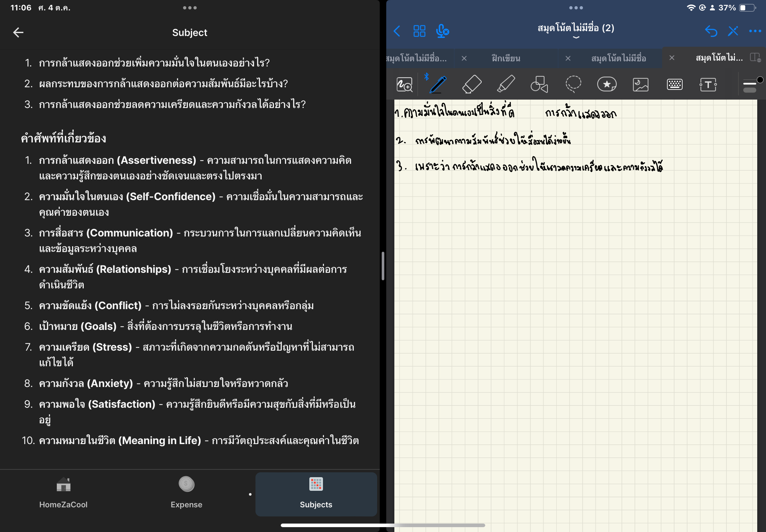
Task: Select the Text box tool
Action: coord(708,84)
